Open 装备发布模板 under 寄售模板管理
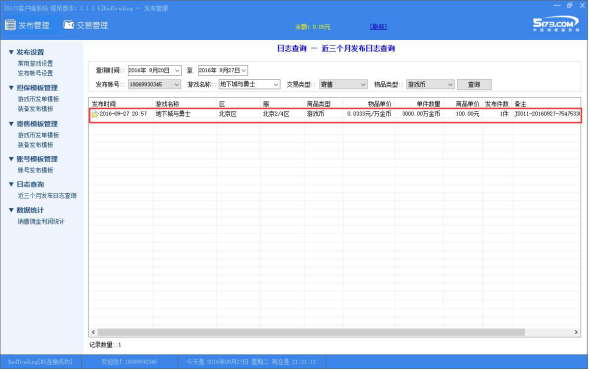The image size is (590, 371). [35, 145]
